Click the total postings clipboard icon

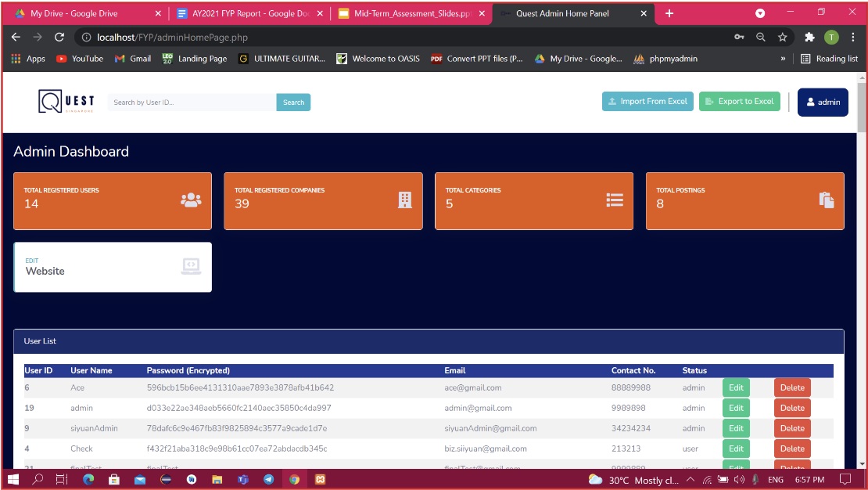827,200
